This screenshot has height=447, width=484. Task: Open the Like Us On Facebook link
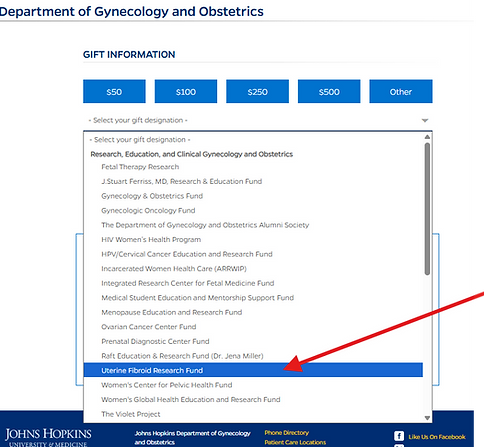click(437, 437)
